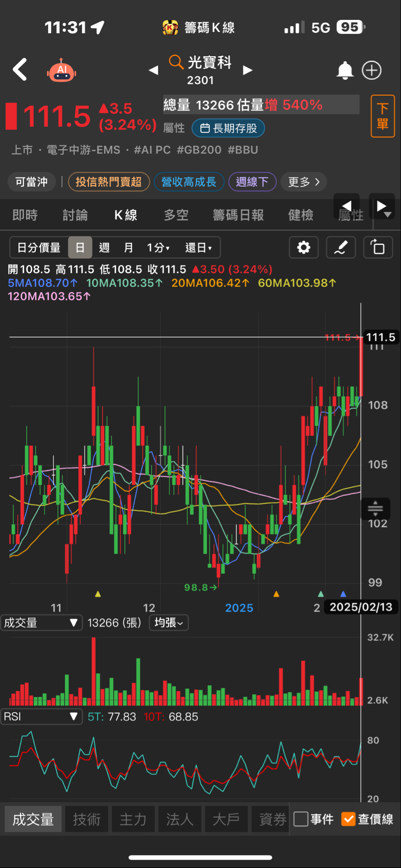Tap the 光寶科 stock name

(x=210, y=62)
